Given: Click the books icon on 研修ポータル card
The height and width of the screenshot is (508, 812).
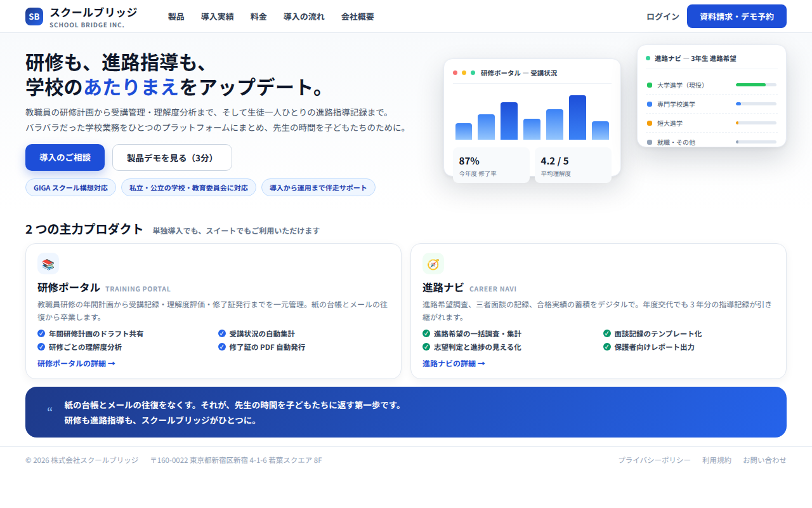Looking at the screenshot, I should click(x=48, y=264).
